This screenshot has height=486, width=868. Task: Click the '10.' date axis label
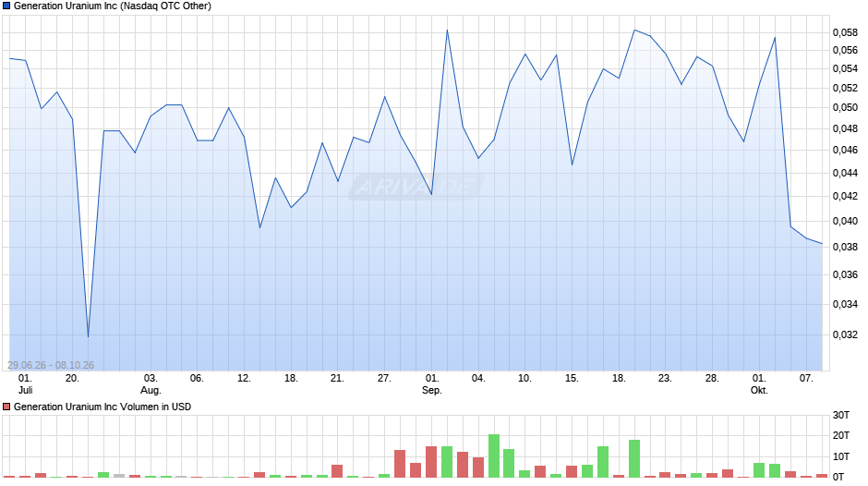coord(524,379)
